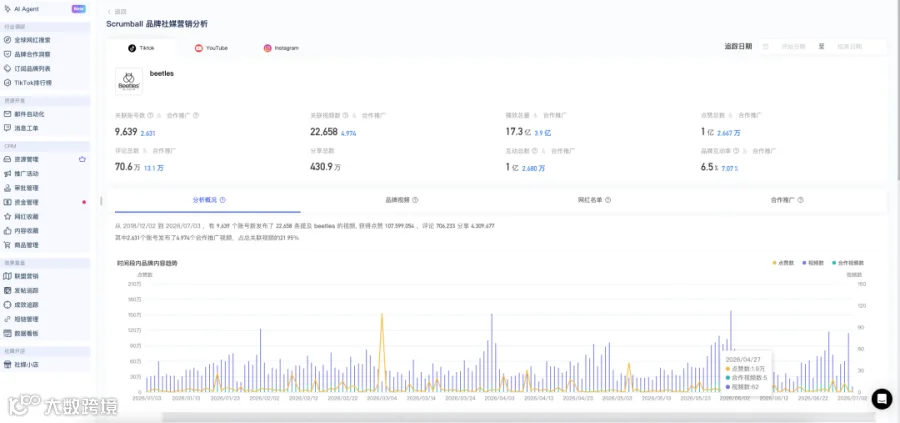This screenshot has height=423, width=900.
Task: Click the 9,639 associated accounts figure
Action: click(126, 132)
